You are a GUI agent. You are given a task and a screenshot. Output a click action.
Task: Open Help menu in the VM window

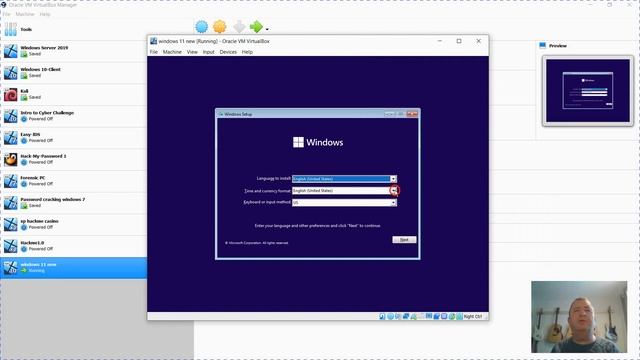(x=247, y=52)
